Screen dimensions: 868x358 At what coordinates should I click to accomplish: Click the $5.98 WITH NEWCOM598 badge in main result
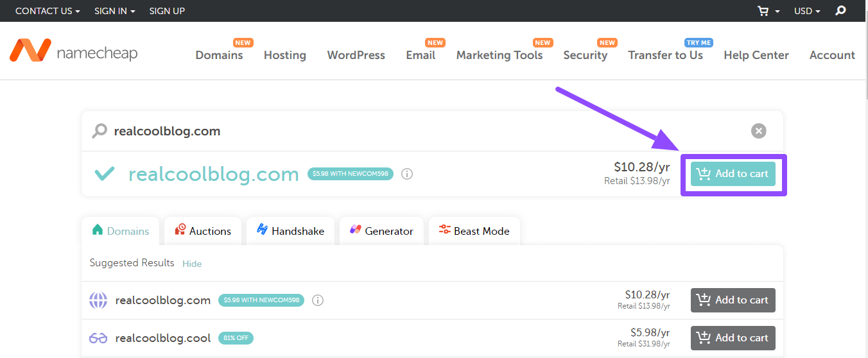pos(351,174)
